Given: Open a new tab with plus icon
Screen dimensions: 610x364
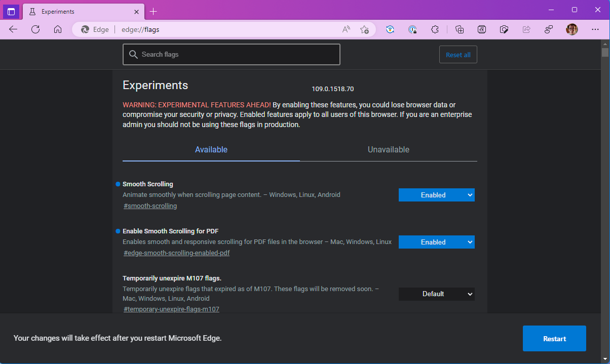Looking at the screenshot, I should (x=154, y=11).
